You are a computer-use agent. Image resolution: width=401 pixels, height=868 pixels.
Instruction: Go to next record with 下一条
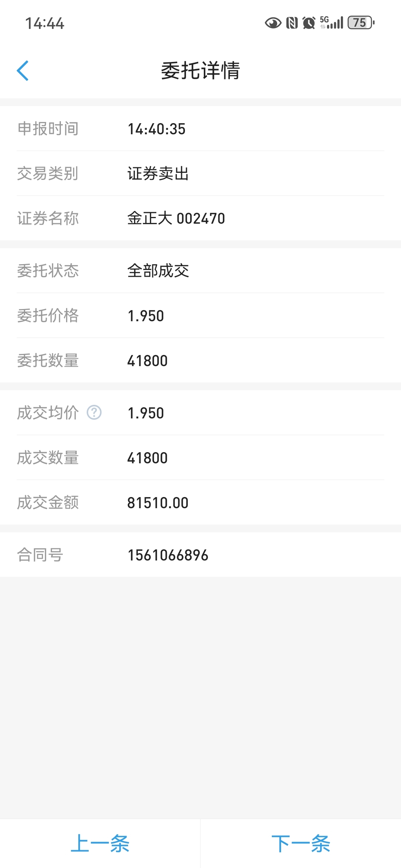301,844
